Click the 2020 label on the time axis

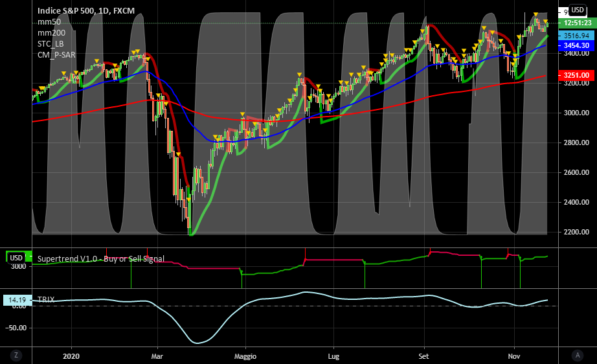coord(71,356)
